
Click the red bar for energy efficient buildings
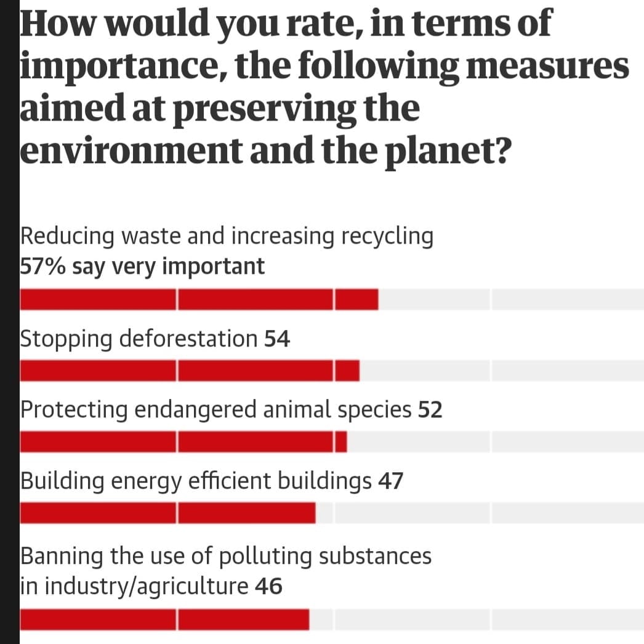(168, 513)
